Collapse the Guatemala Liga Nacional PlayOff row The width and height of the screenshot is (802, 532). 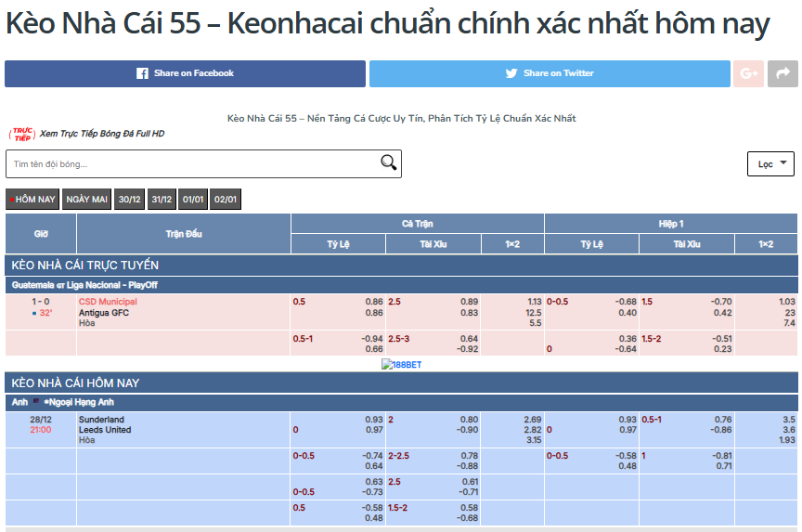point(84,285)
